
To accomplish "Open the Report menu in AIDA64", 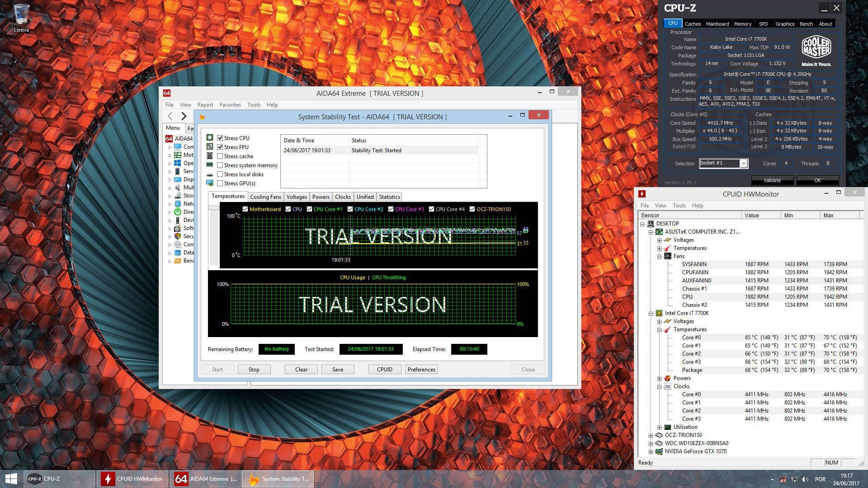I will pos(205,104).
